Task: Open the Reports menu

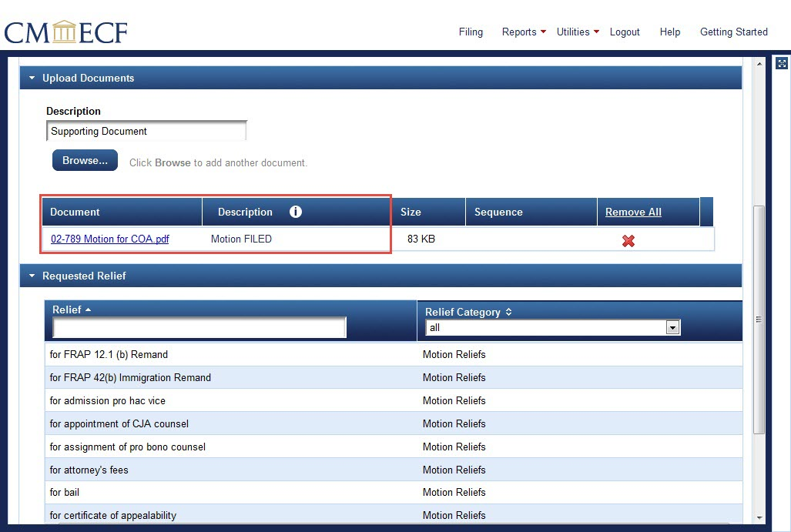Action: pyautogui.click(x=524, y=32)
